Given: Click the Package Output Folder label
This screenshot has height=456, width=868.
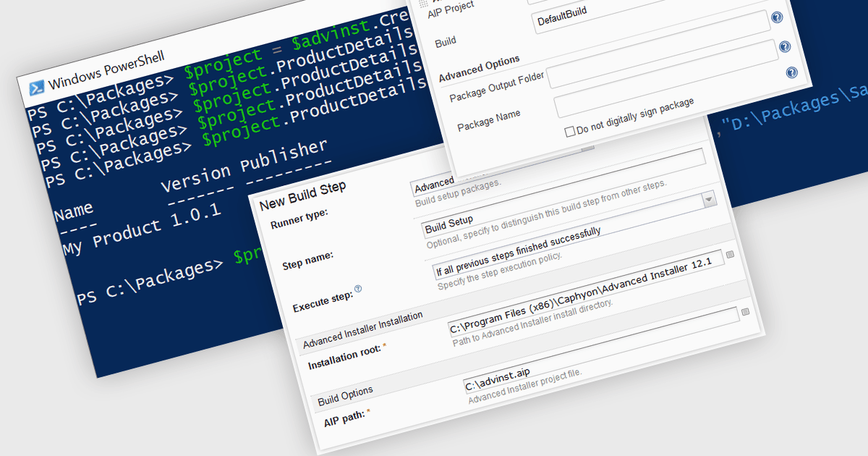Looking at the screenshot, I should [496, 86].
